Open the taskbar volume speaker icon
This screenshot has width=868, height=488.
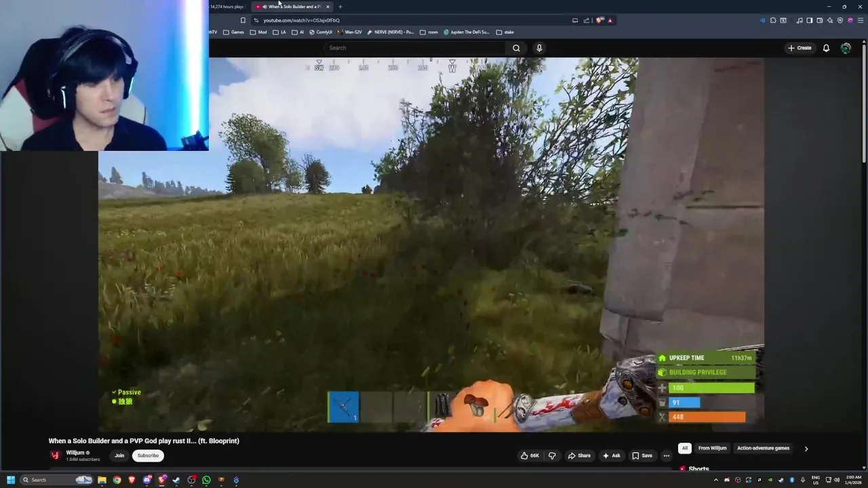point(837,480)
